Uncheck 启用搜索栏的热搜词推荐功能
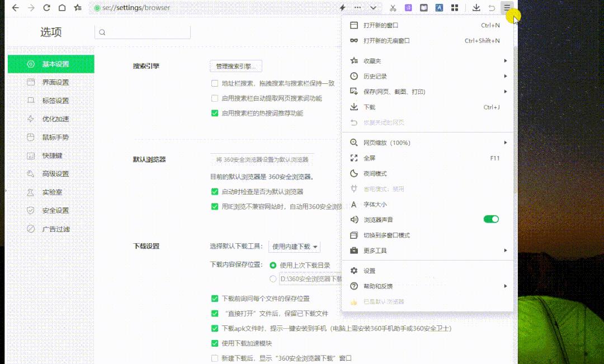This screenshot has height=364, width=604. click(x=215, y=113)
